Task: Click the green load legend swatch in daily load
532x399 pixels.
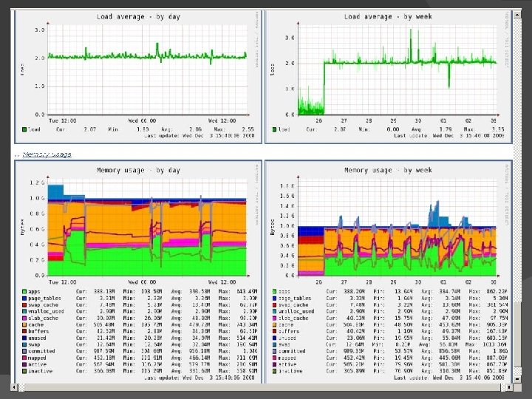Action: 24,129
